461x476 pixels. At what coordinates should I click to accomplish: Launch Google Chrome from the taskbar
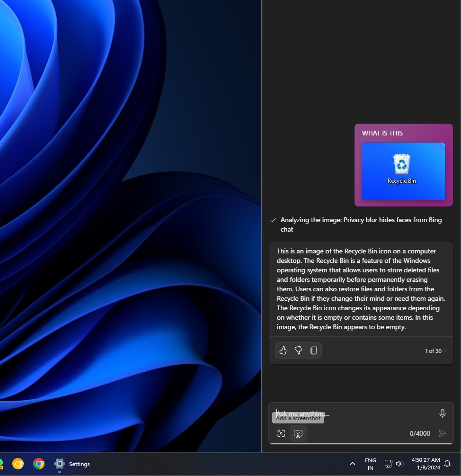point(39,464)
